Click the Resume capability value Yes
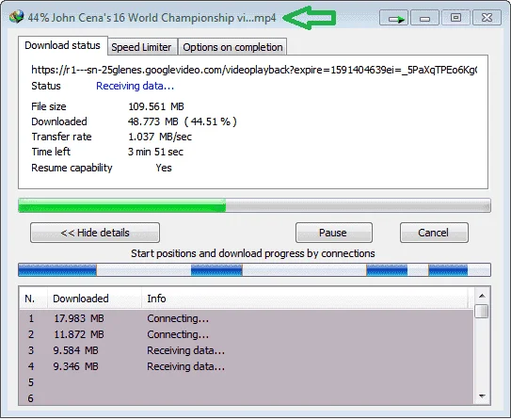511x420 pixels. [164, 168]
